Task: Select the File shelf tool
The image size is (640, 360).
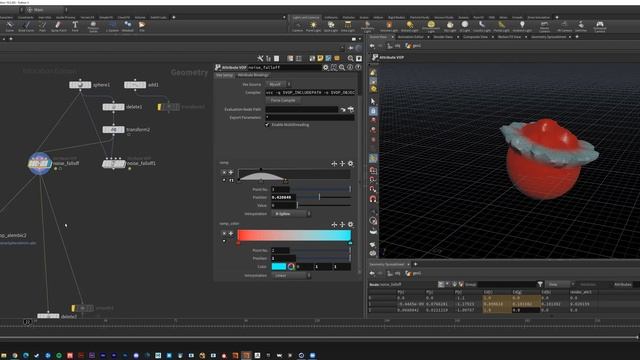Action: click(x=142, y=27)
